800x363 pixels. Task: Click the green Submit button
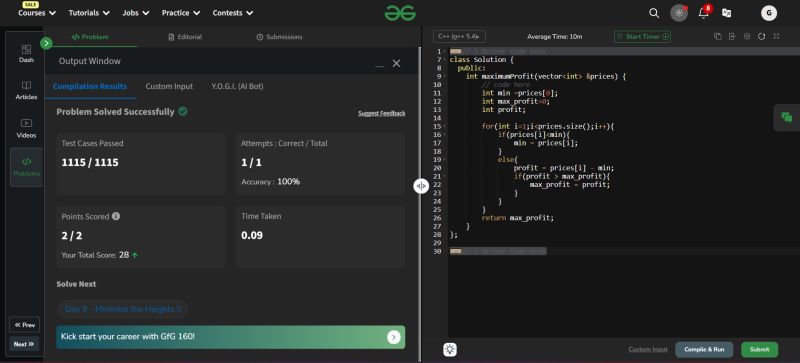click(x=759, y=350)
